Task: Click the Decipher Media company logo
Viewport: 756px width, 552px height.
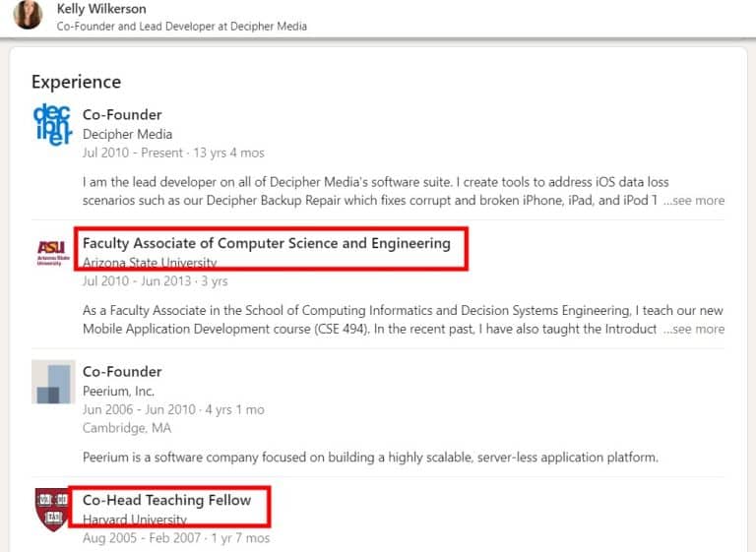Action: [52, 125]
